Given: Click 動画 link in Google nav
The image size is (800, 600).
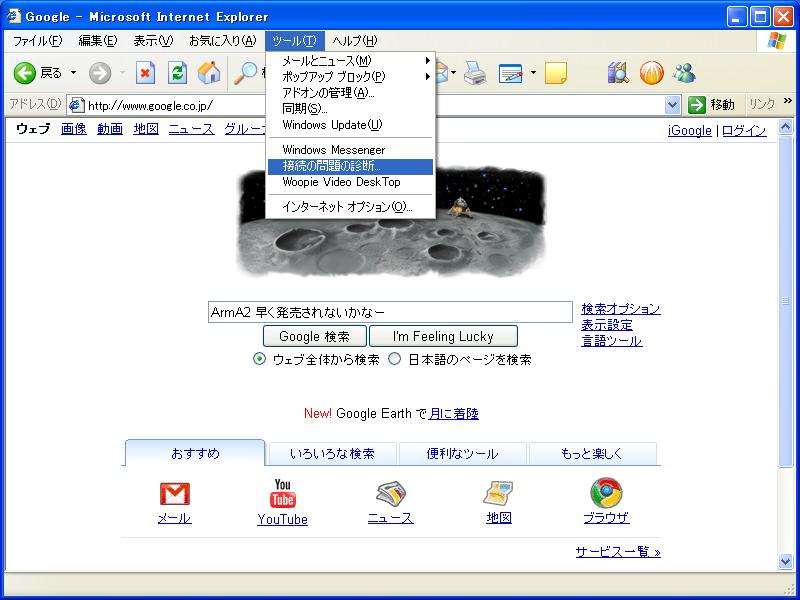Looking at the screenshot, I should coord(110,129).
